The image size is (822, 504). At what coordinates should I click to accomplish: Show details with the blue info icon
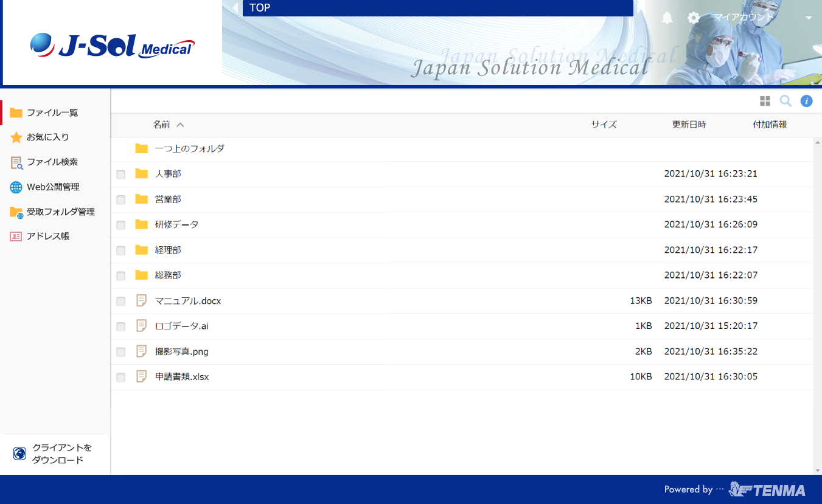point(806,101)
